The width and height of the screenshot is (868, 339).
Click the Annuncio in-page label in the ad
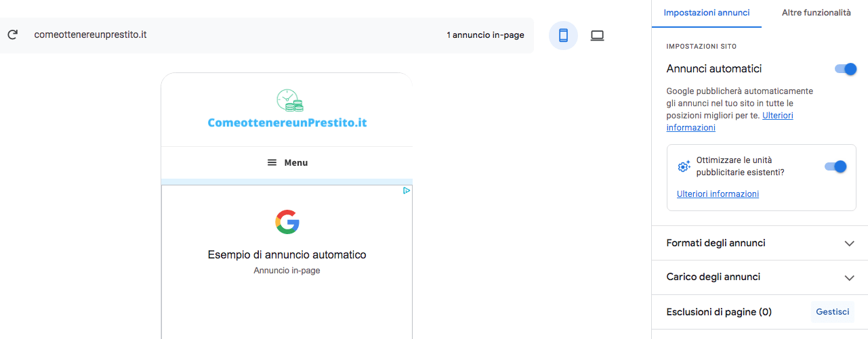click(x=287, y=271)
